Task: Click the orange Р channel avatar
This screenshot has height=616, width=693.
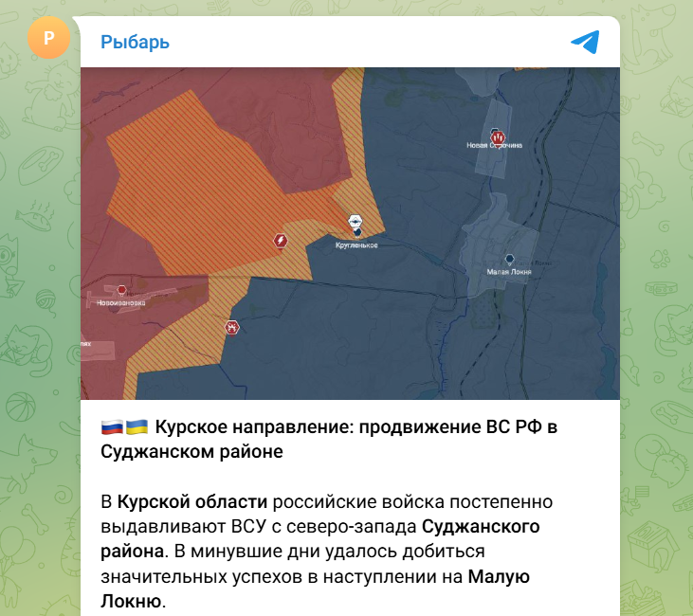Action: pos(48,38)
